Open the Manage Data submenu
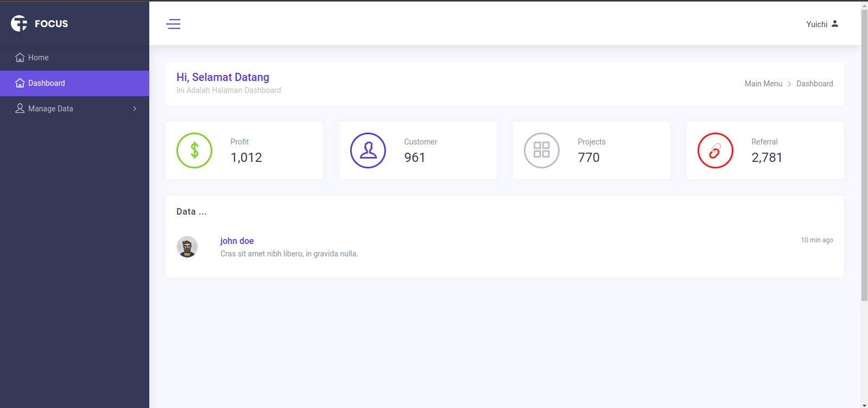Screen dimensions: 868x408 pos(50,109)
